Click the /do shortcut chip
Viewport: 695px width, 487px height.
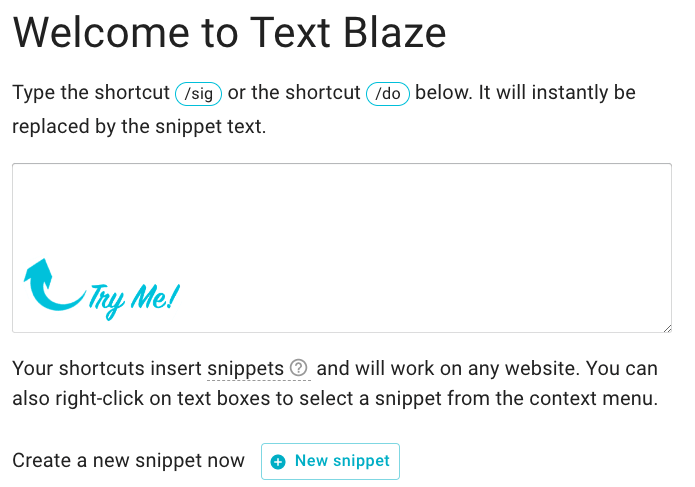(388, 93)
